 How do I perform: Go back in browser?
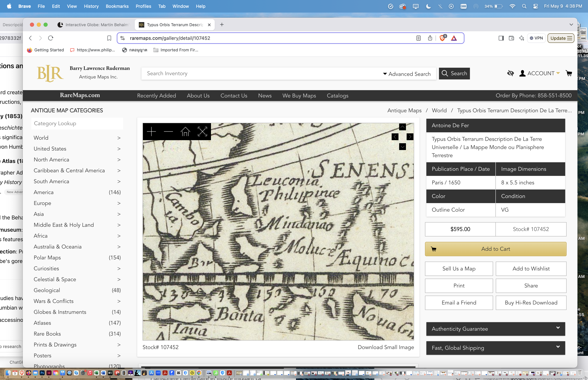pyautogui.click(x=30, y=38)
